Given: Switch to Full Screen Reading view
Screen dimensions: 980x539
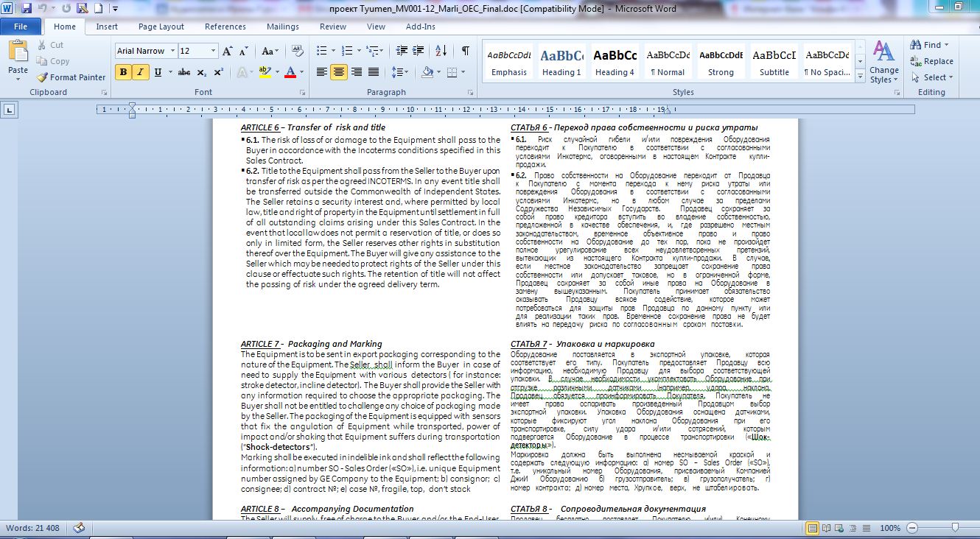Looking at the screenshot, I should point(827,528).
